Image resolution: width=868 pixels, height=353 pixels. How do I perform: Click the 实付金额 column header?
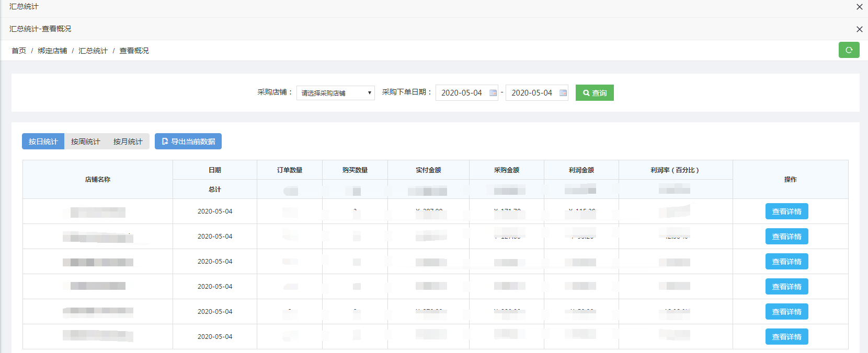click(x=428, y=170)
